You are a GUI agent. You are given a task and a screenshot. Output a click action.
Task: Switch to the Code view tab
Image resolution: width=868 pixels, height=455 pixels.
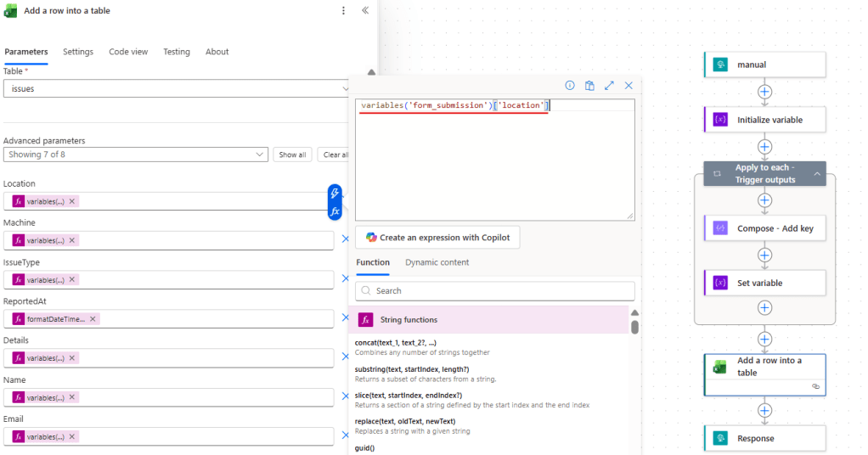point(128,52)
